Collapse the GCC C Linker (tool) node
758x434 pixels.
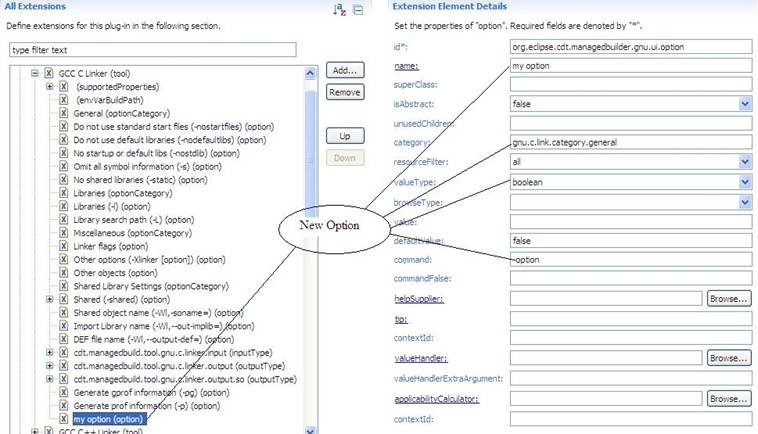tap(35, 73)
